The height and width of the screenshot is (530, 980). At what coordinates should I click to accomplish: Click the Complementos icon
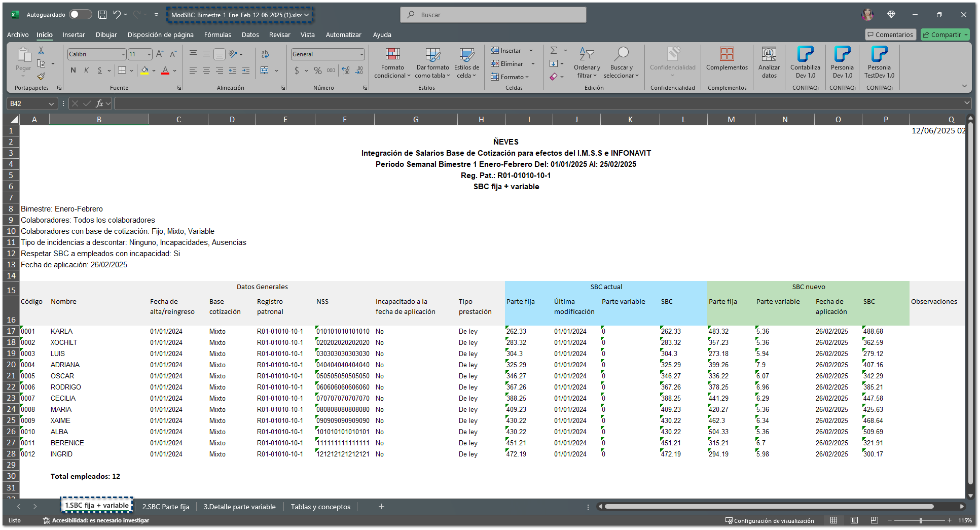(727, 54)
